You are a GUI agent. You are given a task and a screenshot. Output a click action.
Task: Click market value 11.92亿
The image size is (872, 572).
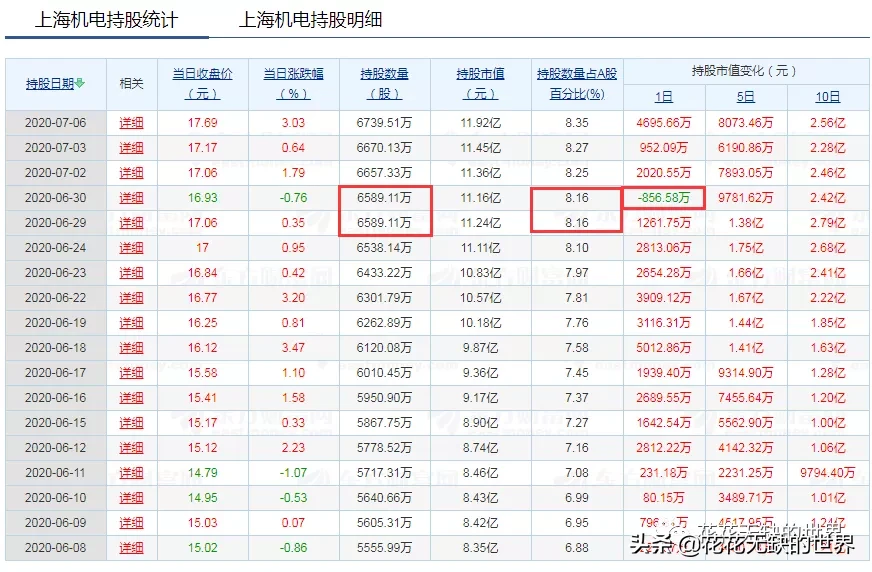pyautogui.click(x=480, y=123)
